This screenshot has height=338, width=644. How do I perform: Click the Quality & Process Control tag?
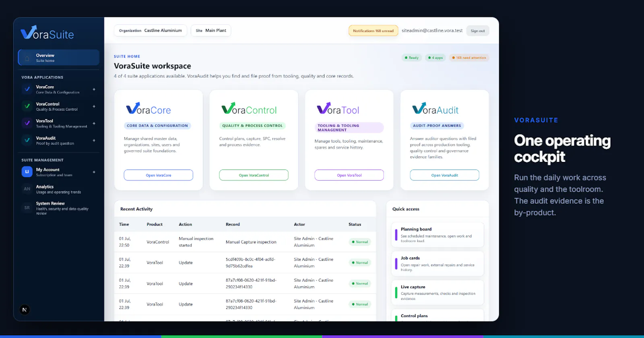point(252,126)
